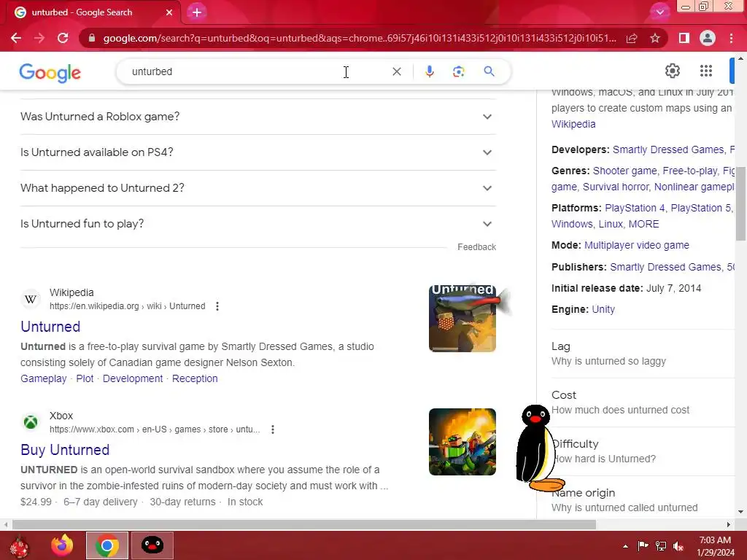Open a new tab with plus button
747x560 pixels.
tap(197, 12)
